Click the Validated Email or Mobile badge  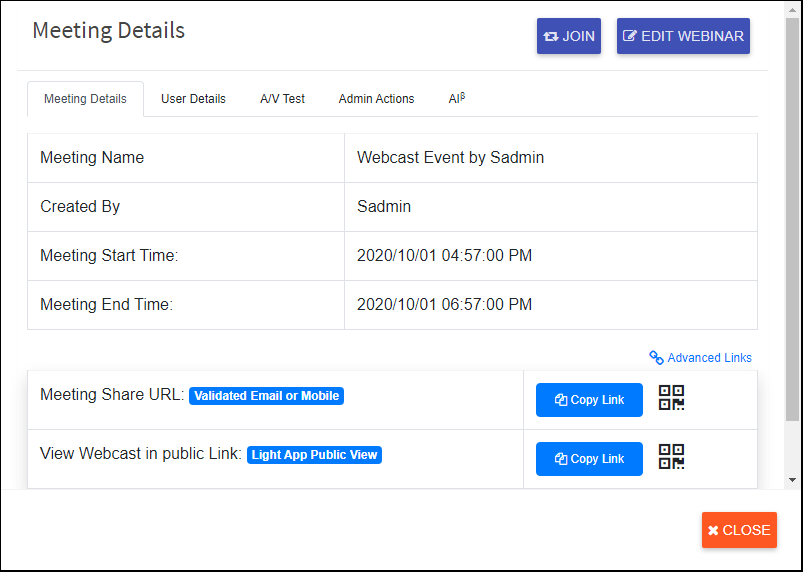pyautogui.click(x=266, y=396)
